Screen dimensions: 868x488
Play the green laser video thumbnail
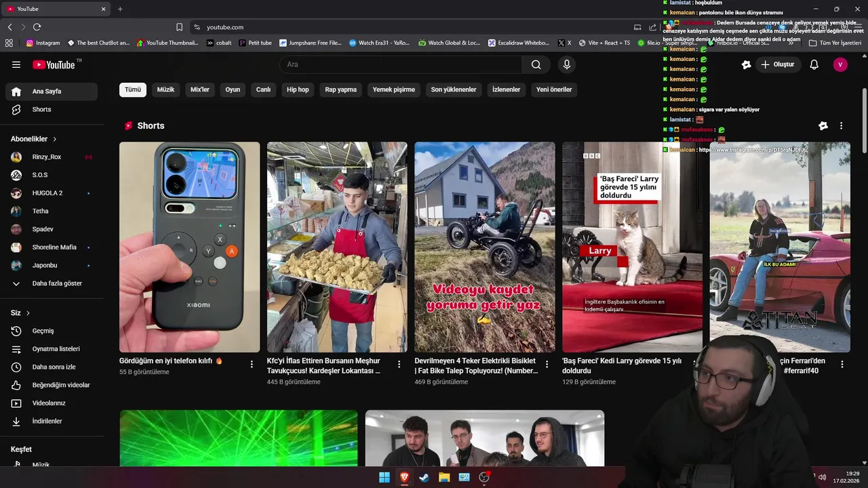coord(239,438)
